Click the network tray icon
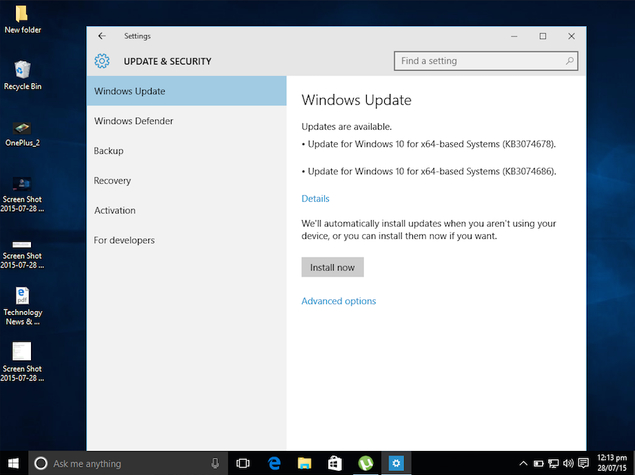 coord(553,463)
